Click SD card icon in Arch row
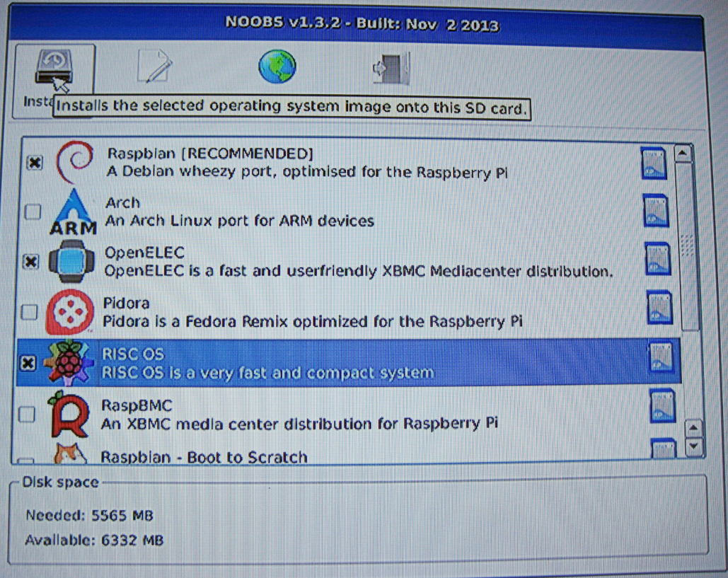The width and height of the screenshot is (728, 578). pos(656,211)
